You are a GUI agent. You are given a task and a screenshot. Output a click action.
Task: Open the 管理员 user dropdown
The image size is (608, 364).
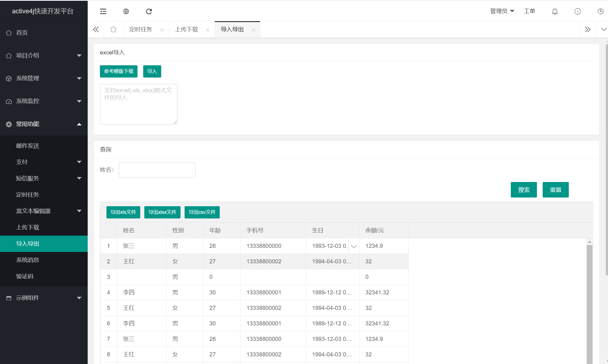[502, 11]
